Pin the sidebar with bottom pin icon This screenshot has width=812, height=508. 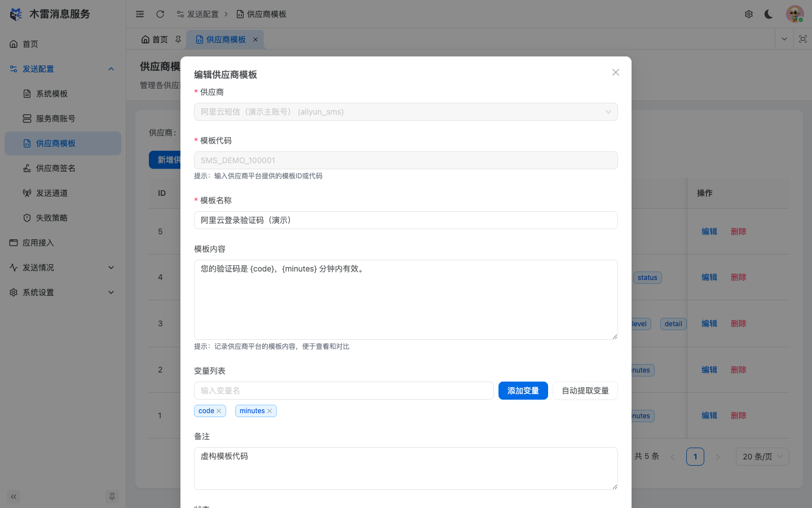coord(112,497)
